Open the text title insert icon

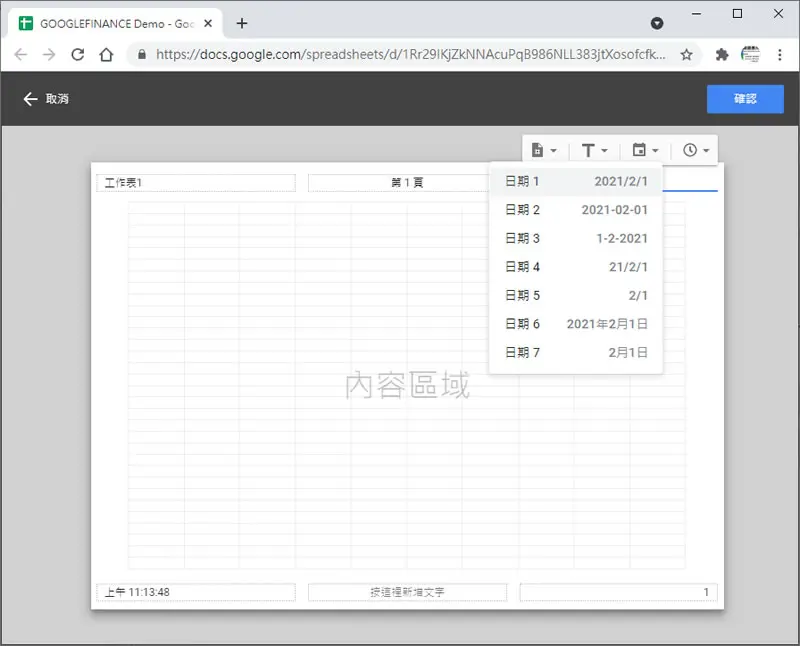pos(588,150)
